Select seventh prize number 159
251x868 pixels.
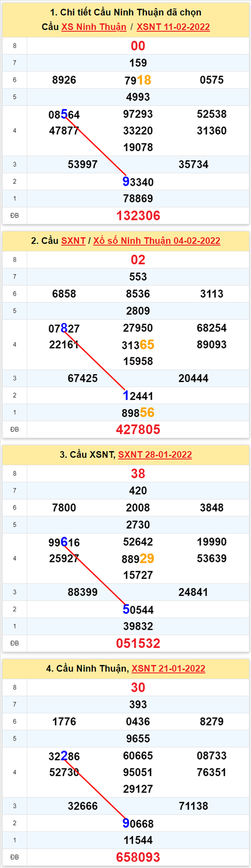138,63
